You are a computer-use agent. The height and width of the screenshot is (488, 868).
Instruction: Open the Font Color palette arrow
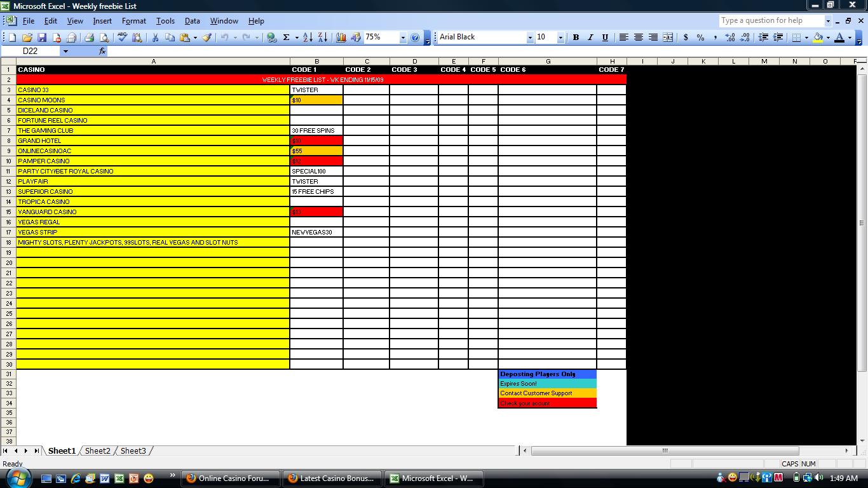pos(850,37)
